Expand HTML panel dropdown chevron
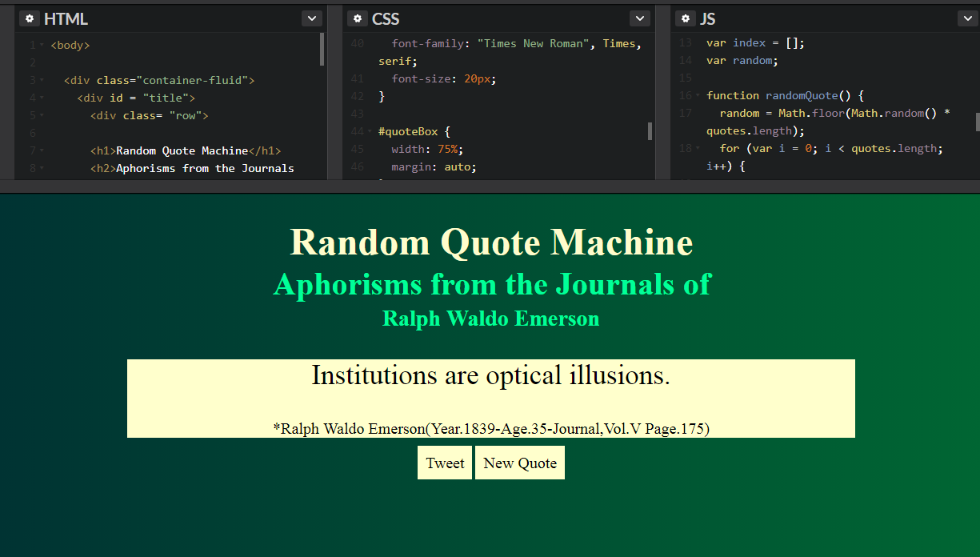This screenshot has width=980, height=557. pos(312,18)
